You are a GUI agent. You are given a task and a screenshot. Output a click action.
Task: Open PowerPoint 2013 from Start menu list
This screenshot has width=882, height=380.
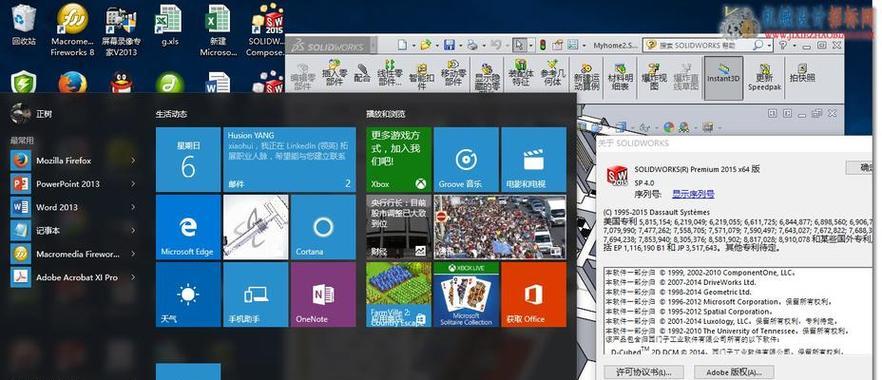73,183
